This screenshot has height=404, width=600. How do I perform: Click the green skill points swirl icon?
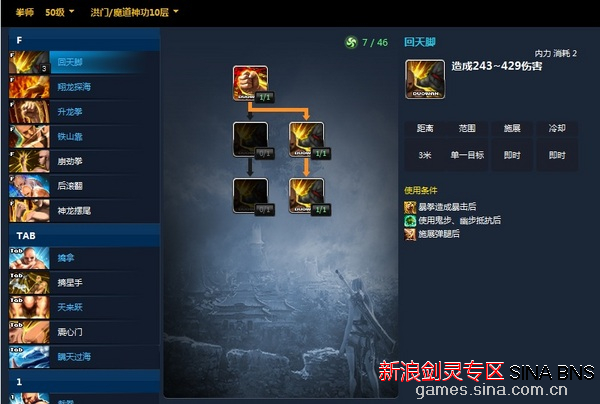(351, 42)
